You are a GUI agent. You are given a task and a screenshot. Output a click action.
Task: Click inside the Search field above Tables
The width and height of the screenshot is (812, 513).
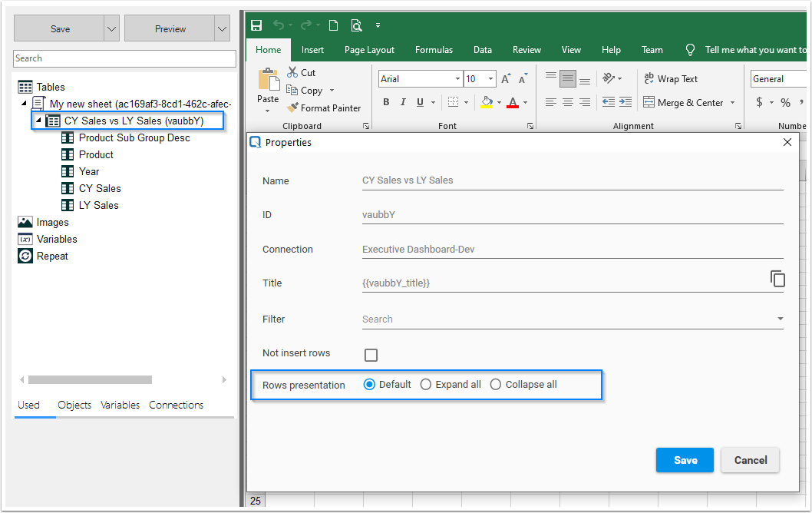pyautogui.click(x=123, y=58)
